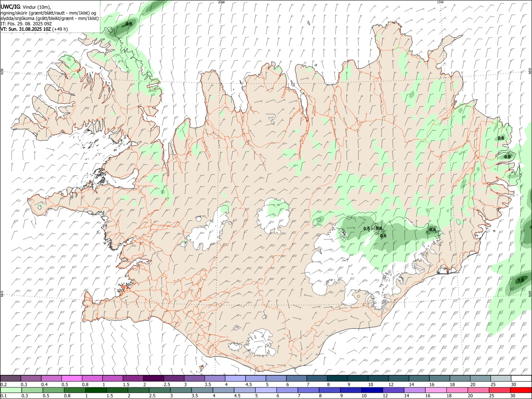Image resolution: width=532 pixels, height=399 pixels.
Task: Pick the lightest green bottom-row swatch starting at 0.1
Action: click(x=11, y=390)
